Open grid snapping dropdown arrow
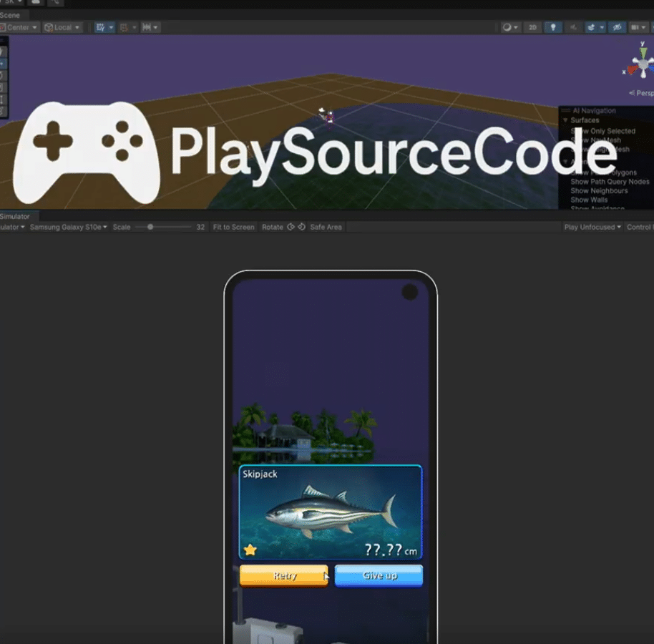The width and height of the screenshot is (654, 644). [111, 27]
